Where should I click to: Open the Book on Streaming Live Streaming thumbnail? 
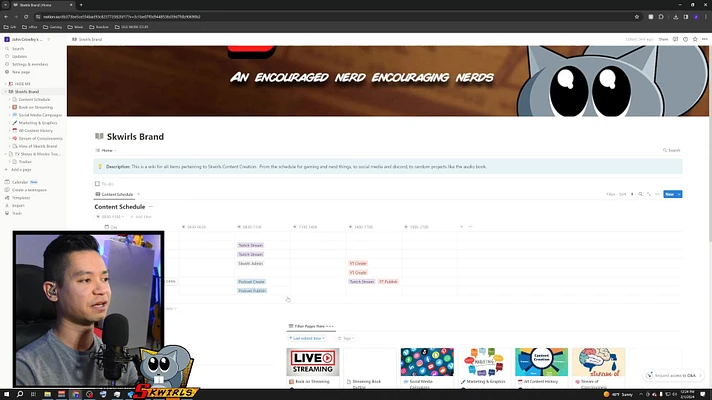click(313, 362)
